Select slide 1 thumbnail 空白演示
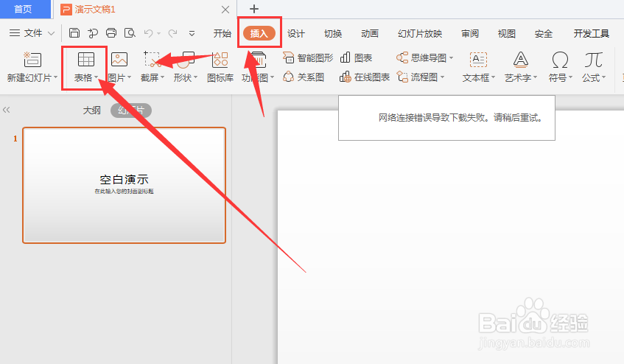This screenshot has height=364, width=624. pos(125,185)
